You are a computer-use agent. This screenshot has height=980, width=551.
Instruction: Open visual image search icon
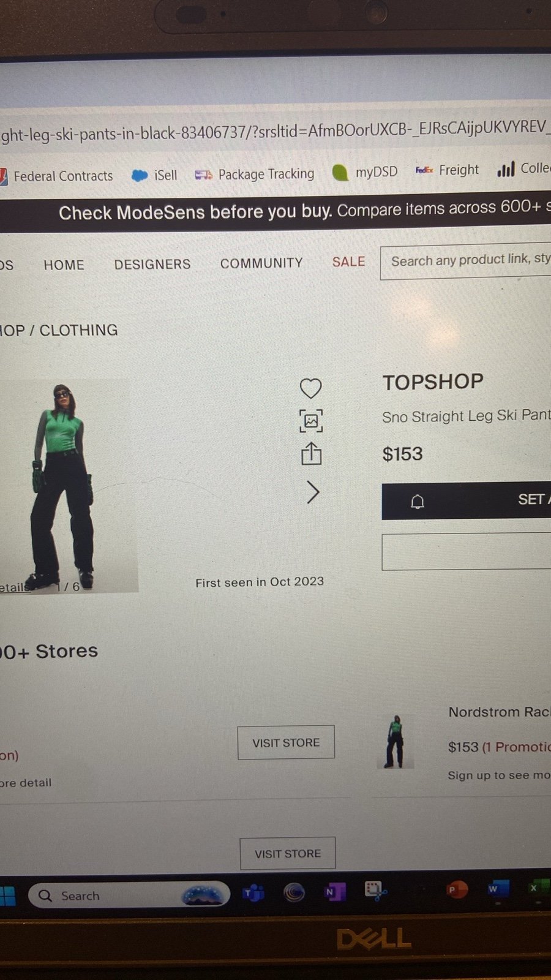311,421
